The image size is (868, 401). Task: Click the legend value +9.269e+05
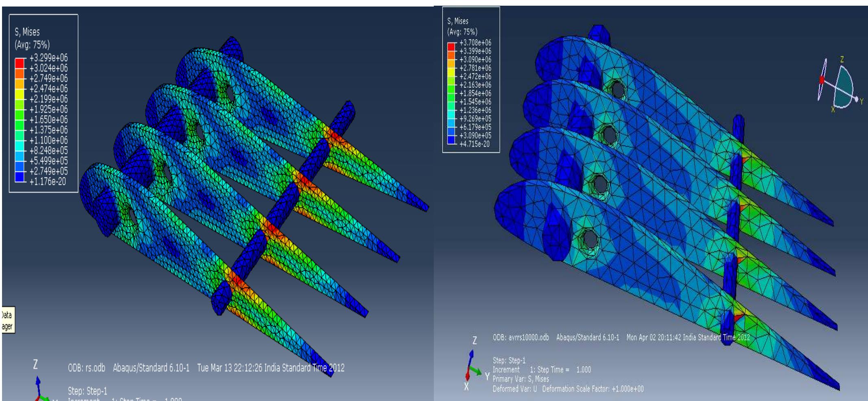(x=475, y=118)
